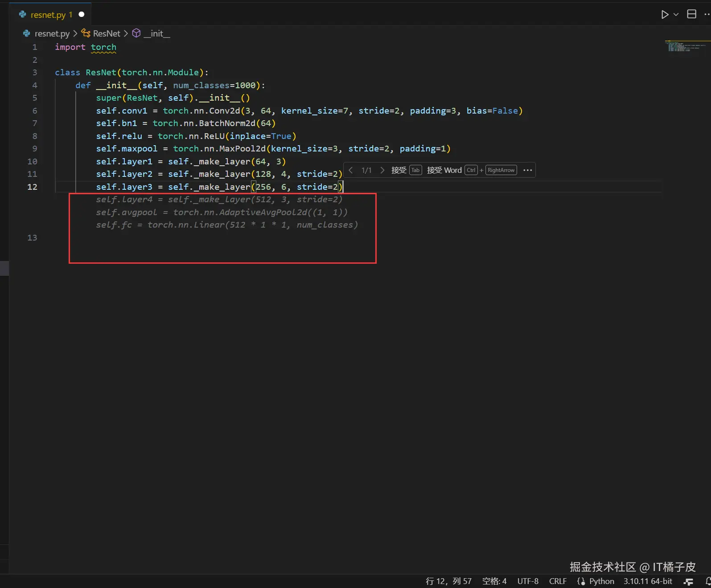Click the unsaved dot on resnet.py tab
Screen dimensions: 711x588
point(82,14)
